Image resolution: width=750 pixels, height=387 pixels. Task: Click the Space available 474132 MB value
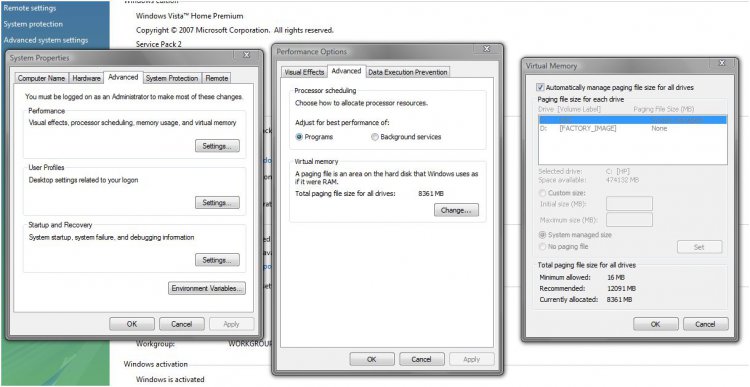[x=622, y=180]
